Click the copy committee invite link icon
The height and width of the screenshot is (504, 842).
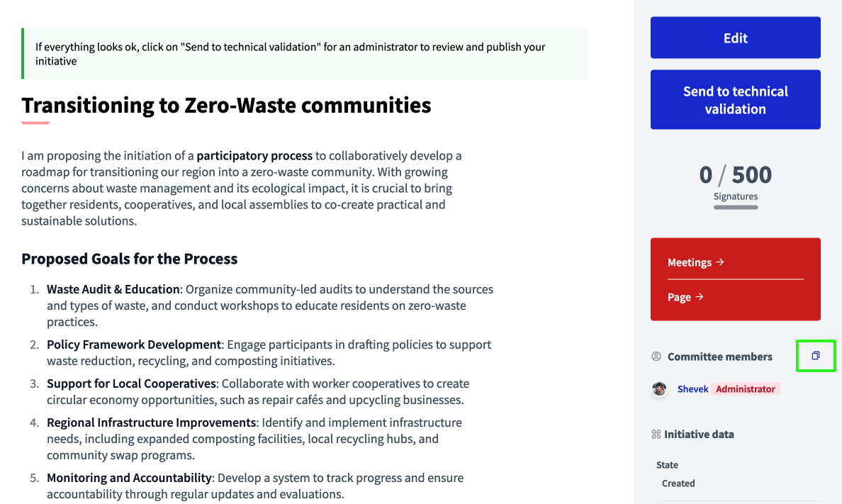[x=816, y=356]
